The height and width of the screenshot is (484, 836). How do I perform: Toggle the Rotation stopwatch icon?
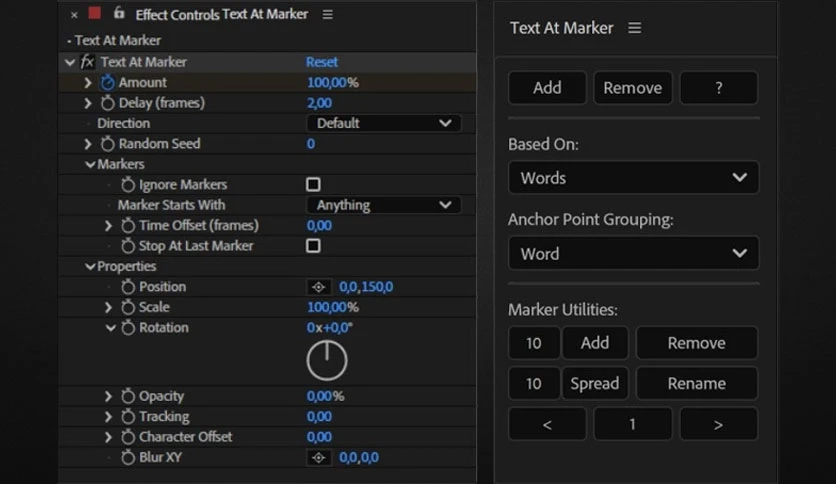pyautogui.click(x=128, y=328)
